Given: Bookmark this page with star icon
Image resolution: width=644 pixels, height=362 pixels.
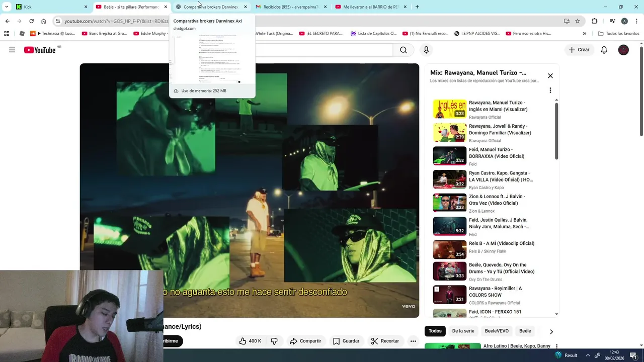Looking at the screenshot, I should pyautogui.click(x=578, y=21).
